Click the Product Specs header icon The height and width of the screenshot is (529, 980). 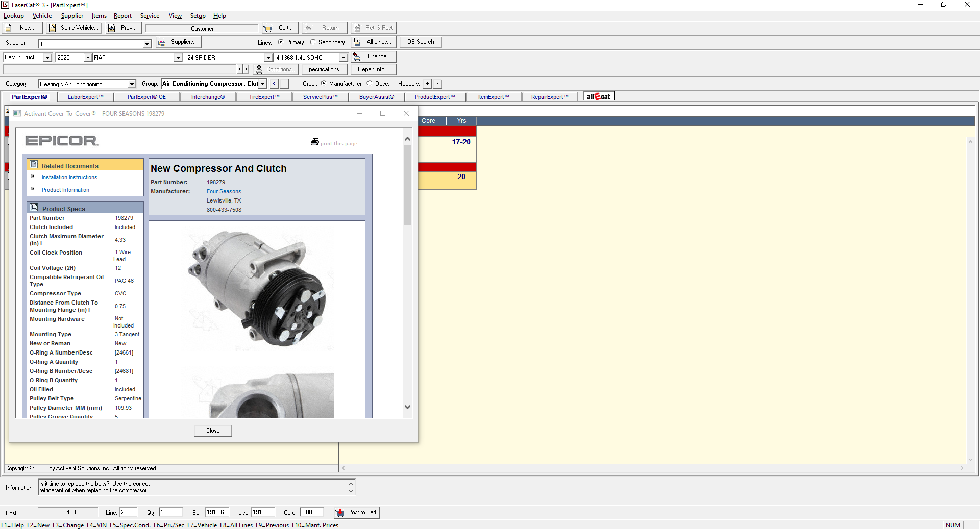(x=34, y=207)
